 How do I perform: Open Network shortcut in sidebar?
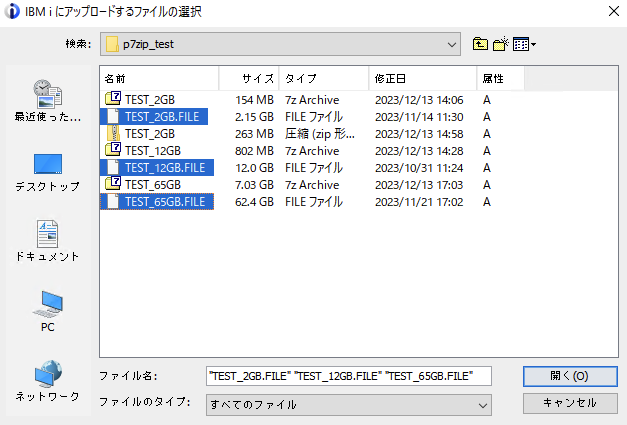[x=48, y=381]
